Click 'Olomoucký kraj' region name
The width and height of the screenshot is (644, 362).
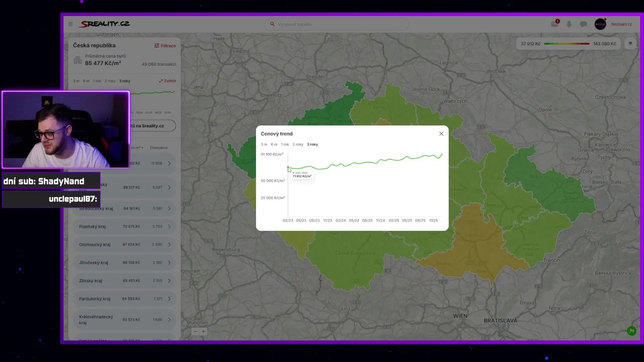95,245
